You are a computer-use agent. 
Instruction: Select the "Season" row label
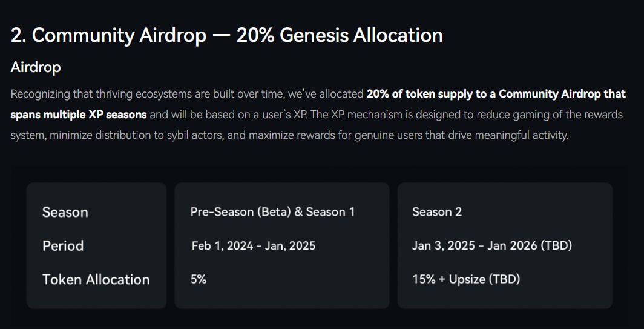coord(65,212)
